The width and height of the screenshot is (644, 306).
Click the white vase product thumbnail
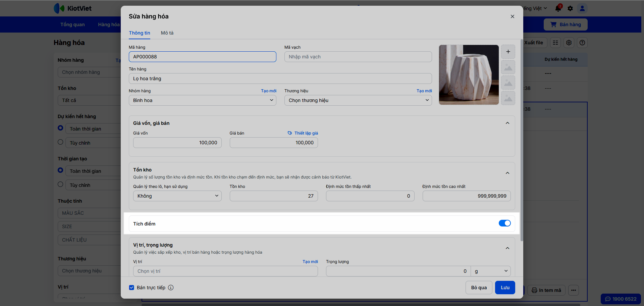click(469, 75)
